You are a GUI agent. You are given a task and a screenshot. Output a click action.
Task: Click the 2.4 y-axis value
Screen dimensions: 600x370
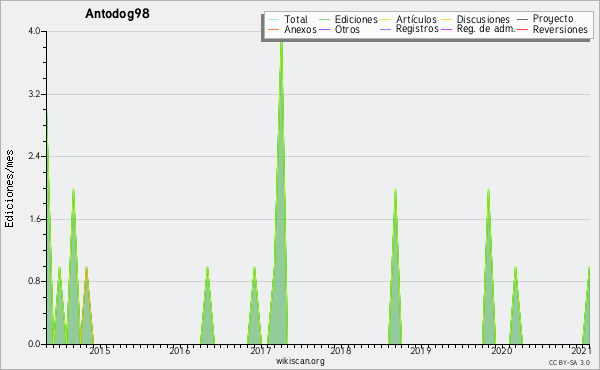[x=34, y=156]
